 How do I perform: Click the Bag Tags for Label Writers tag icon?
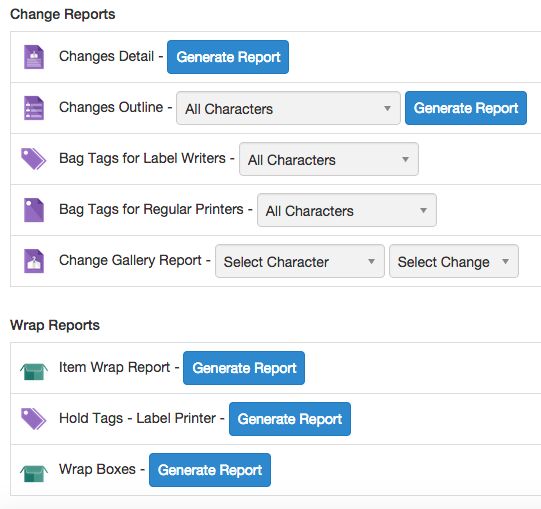[33, 159]
